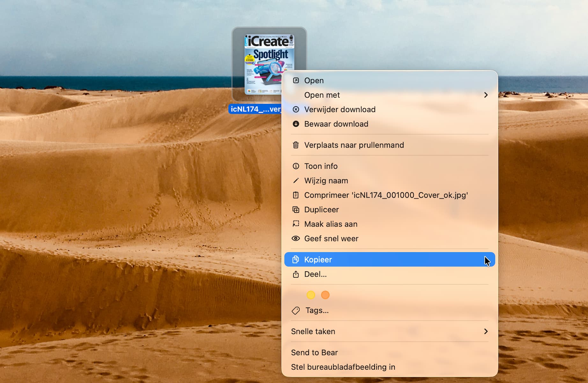The image size is (588, 383).
Task: Click the Dupliceer duplicate icon
Action: (296, 210)
